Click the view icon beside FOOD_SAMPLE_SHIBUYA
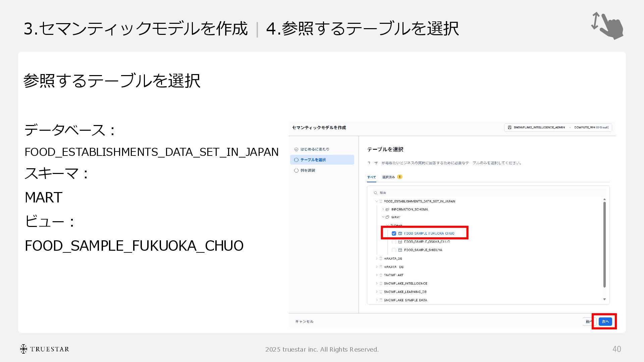The width and height of the screenshot is (644, 362). tap(400, 250)
